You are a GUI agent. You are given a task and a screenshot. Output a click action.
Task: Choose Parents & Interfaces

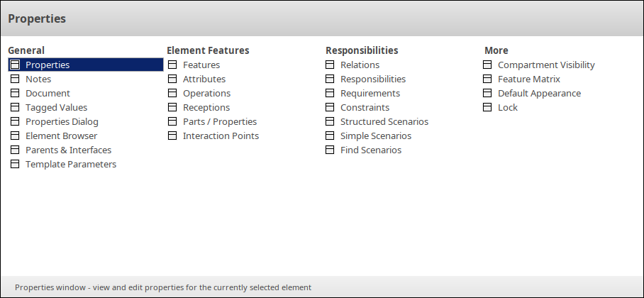68,150
